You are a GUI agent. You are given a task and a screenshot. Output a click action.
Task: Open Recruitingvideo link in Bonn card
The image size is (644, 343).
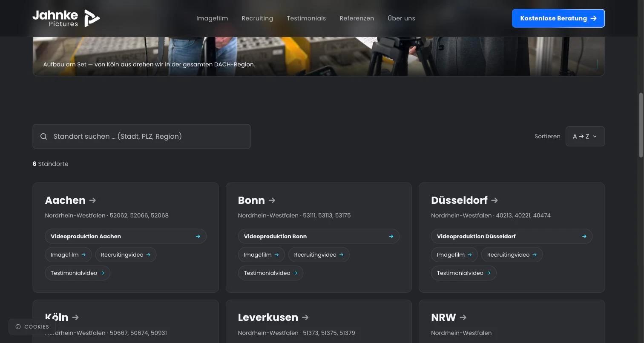(319, 255)
